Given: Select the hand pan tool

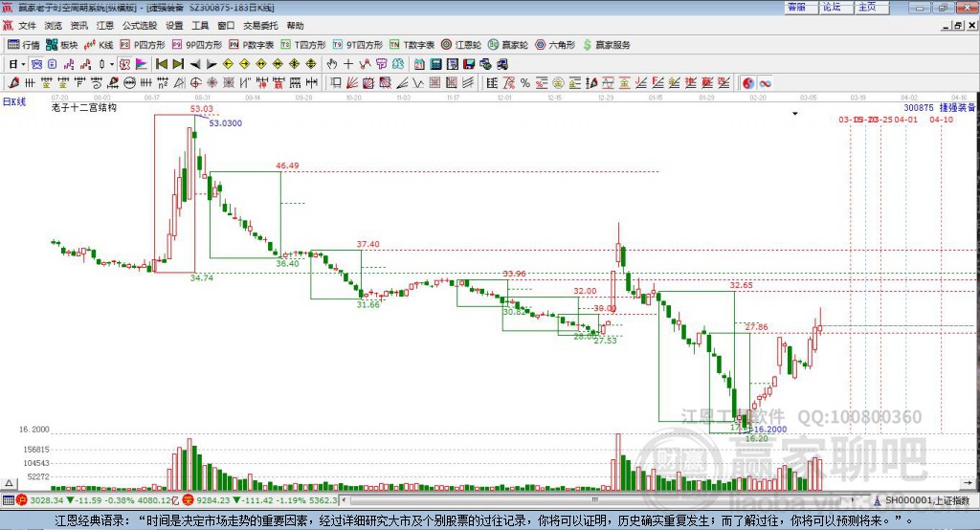Looking at the screenshot, I should tap(331, 64).
